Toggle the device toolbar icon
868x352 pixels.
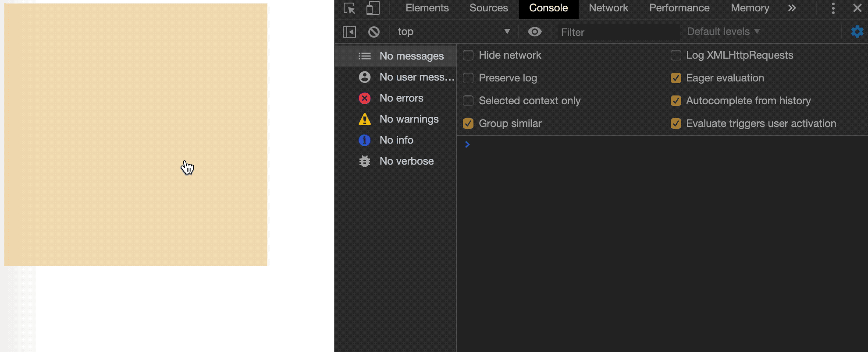(373, 8)
